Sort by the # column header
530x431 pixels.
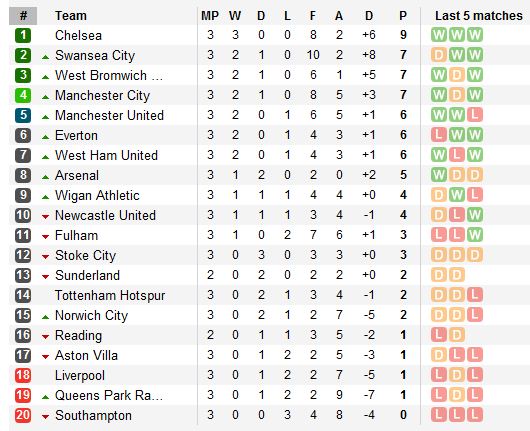tap(23, 16)
